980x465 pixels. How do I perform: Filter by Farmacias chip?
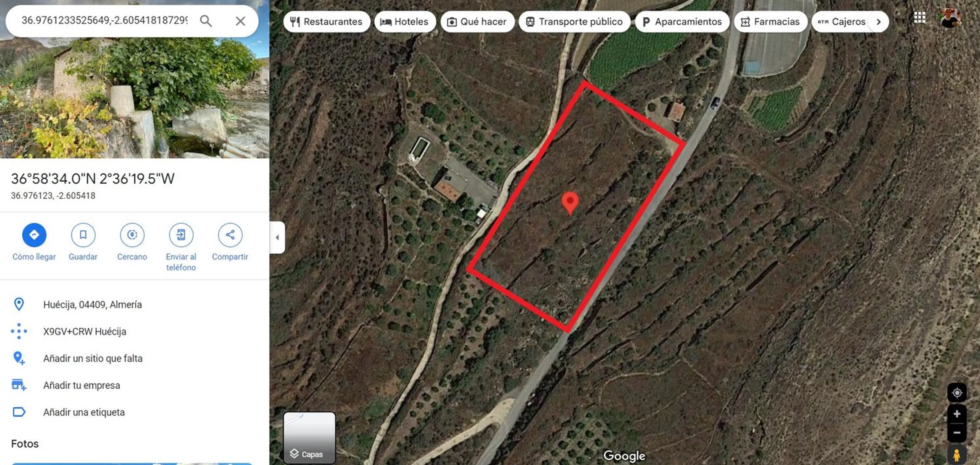tap(770, 22)
